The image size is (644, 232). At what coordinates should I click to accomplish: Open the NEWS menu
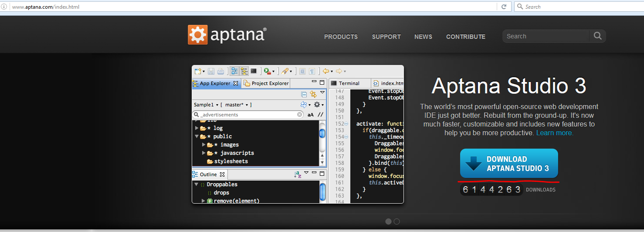click(x=423, y=37)
